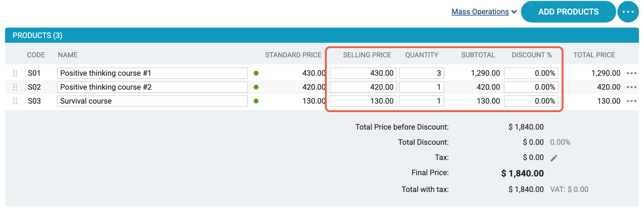644x211 pixels.
Task: Edit discount percent field for Survival course
Action: (x=531, y=101)
